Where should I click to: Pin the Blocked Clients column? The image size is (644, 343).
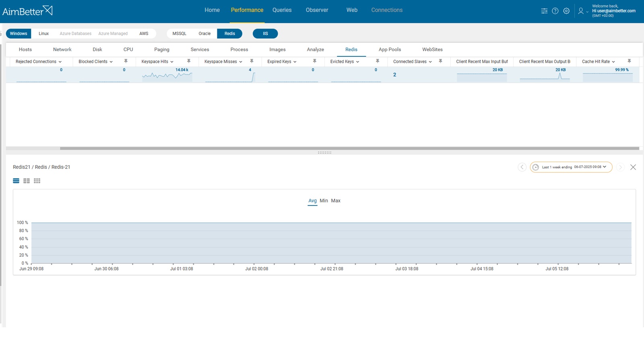[x=126, y=61]
